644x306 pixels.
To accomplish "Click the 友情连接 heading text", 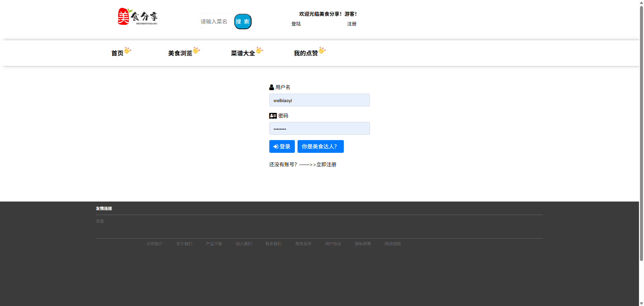I will (104, 209).
